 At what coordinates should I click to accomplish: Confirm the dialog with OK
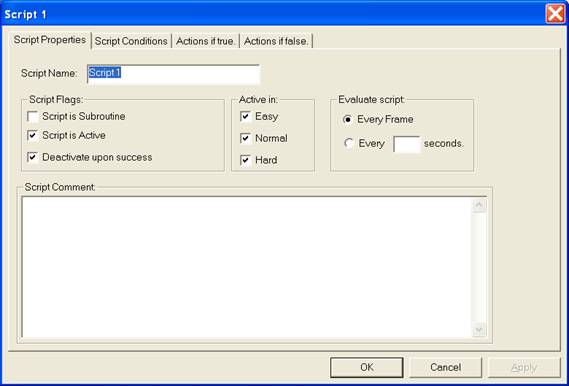point(367,367)
